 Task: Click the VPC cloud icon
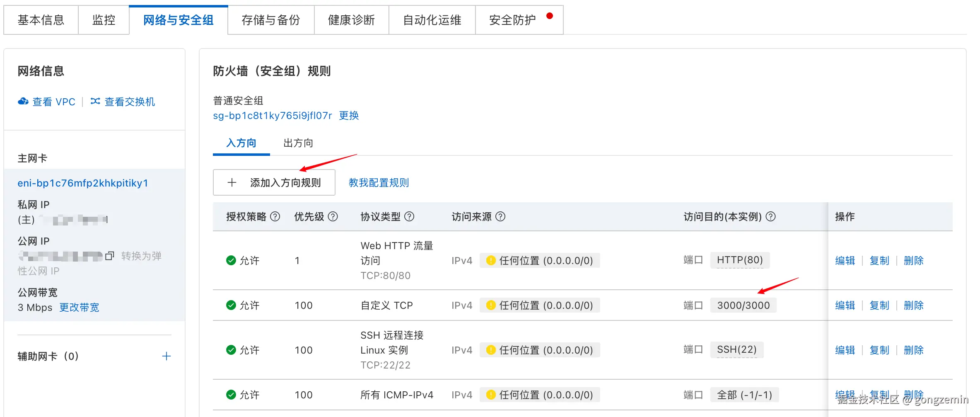tap(23, 102)
